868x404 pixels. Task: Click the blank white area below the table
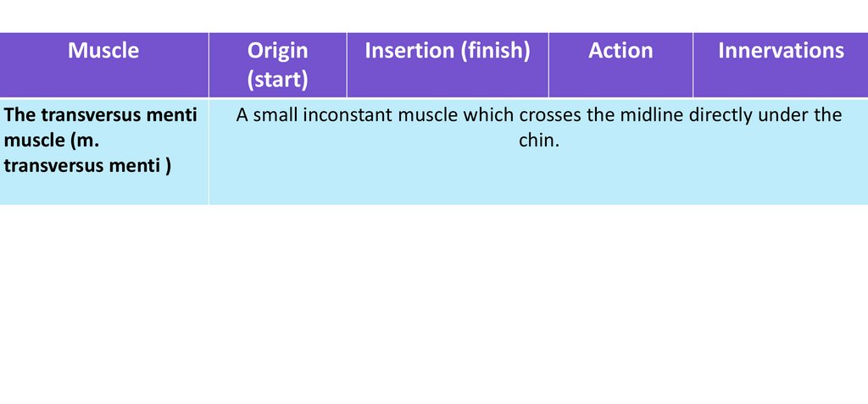pos(434,305)
